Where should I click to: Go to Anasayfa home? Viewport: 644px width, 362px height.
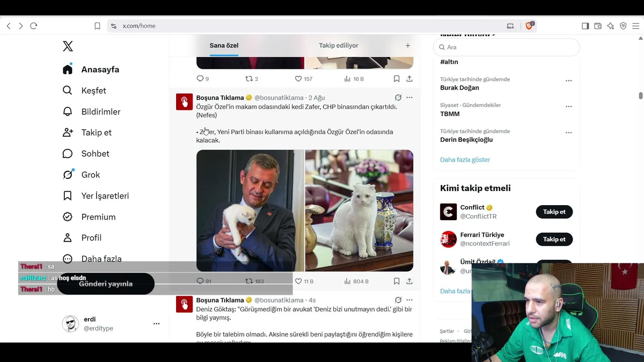pyautogui.click(x=91, y=69)
